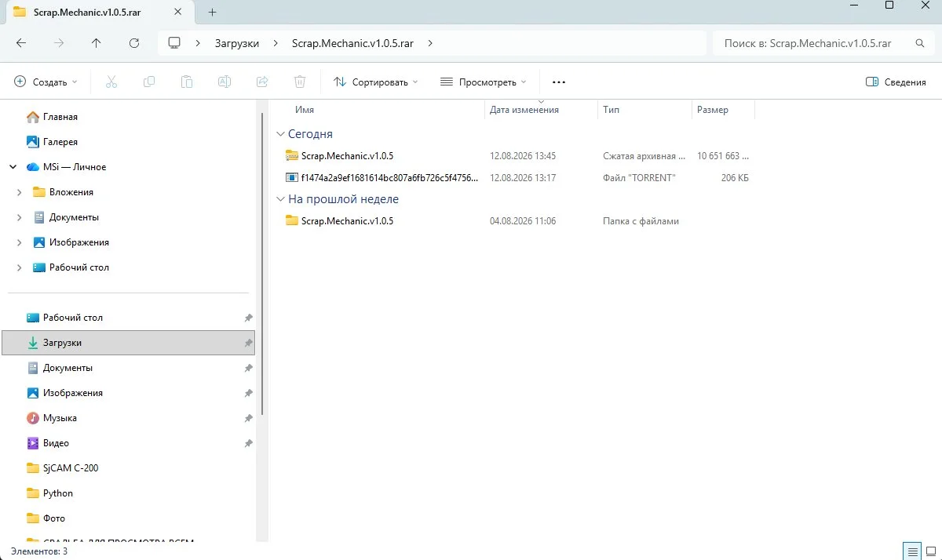The height and width of the screenshot is (560, 942).
Task: Click the Cut scissors icon
Action: tap(111, 82)
